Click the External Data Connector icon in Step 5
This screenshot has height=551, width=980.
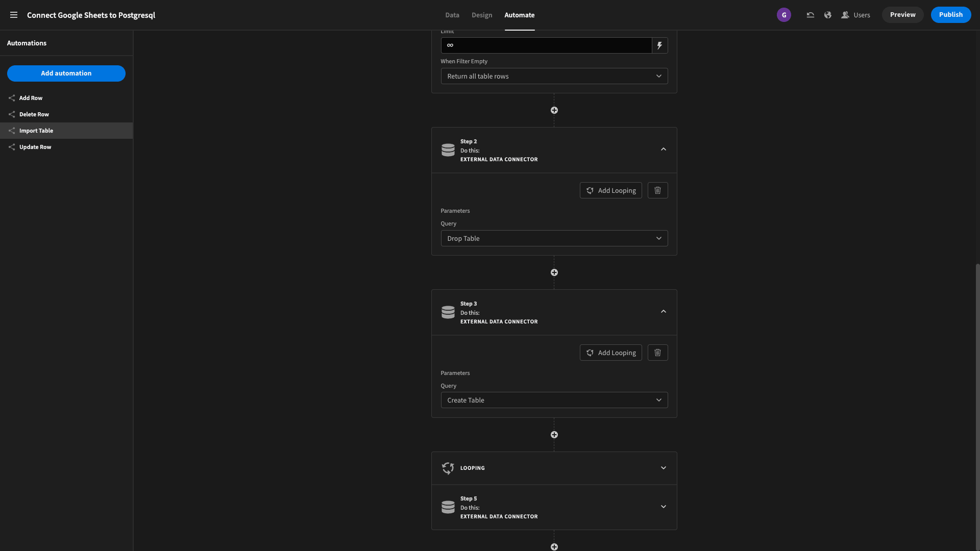[448, 507]
